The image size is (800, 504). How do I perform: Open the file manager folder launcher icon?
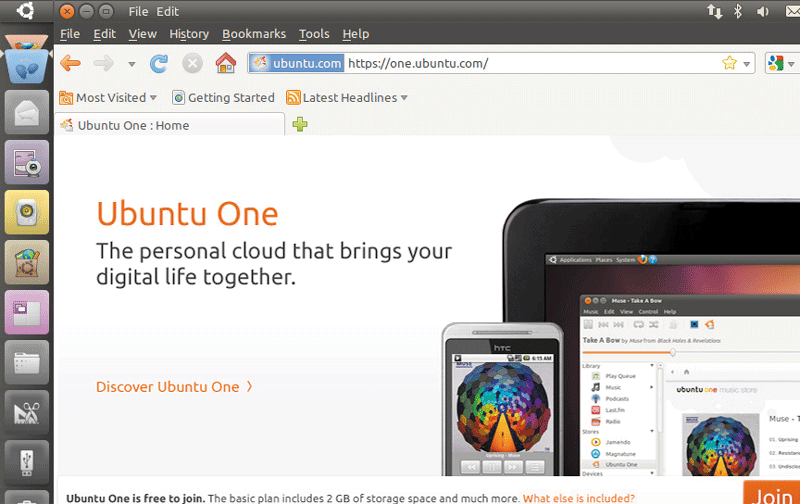coord(27,362)
